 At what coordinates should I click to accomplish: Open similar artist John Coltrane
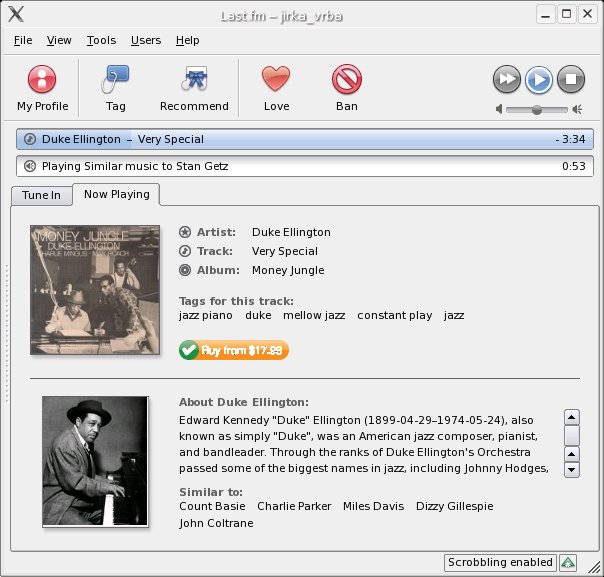point(216,523)
